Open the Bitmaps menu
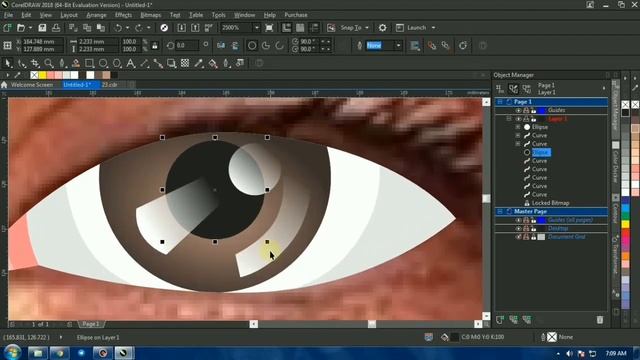Screen dimensions: 640x360 tap(151, 15)
